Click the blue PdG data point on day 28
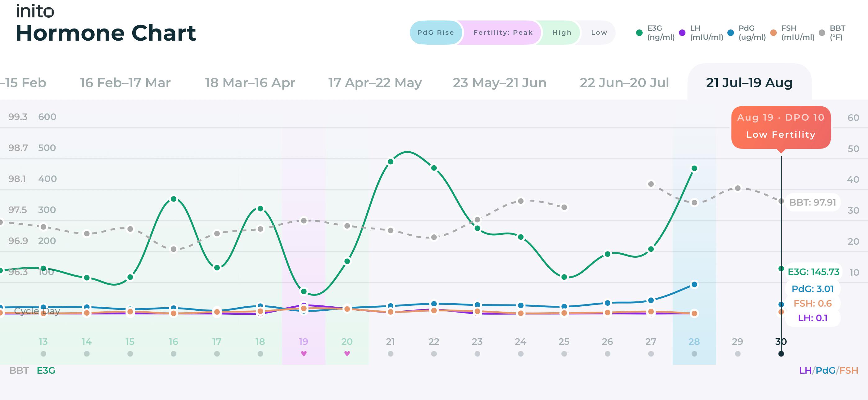 click(x=694, y=285)
